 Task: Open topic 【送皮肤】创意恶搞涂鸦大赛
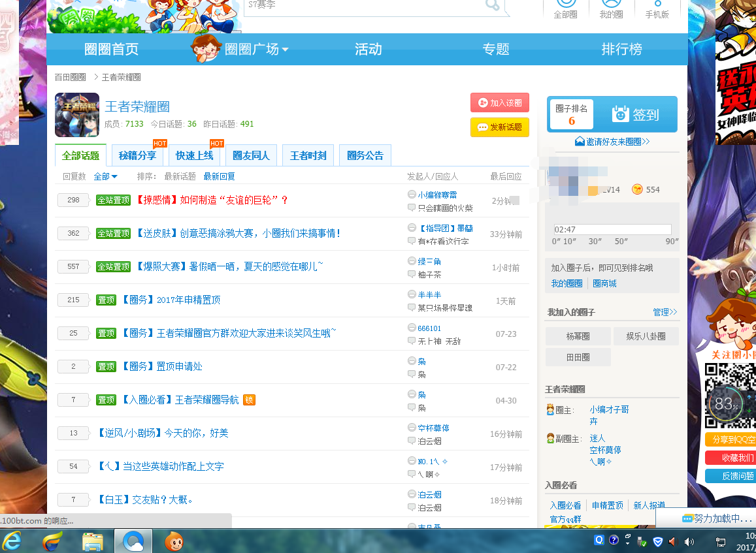point(238,233)
